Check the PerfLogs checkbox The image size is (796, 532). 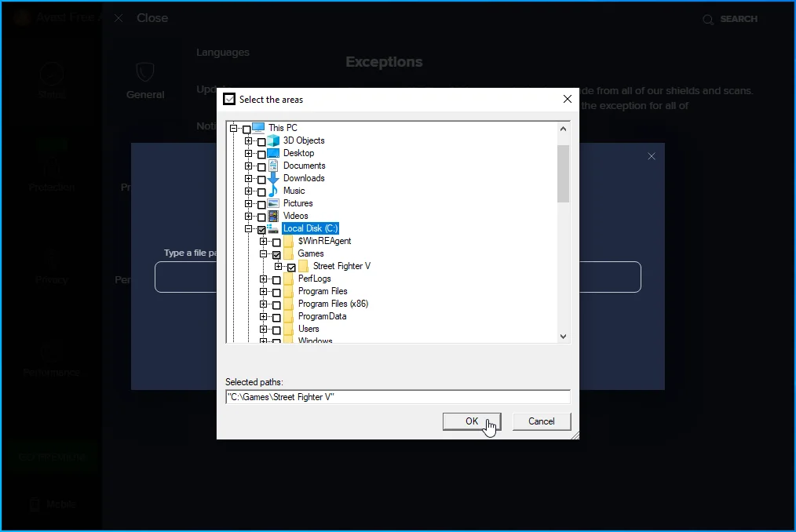[276, 279]
